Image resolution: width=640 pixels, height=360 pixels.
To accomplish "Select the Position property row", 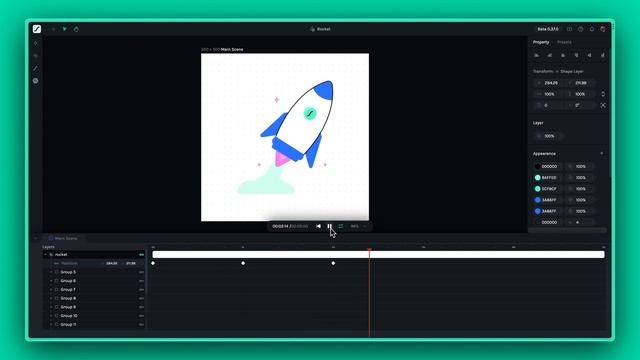I will 95,263.
